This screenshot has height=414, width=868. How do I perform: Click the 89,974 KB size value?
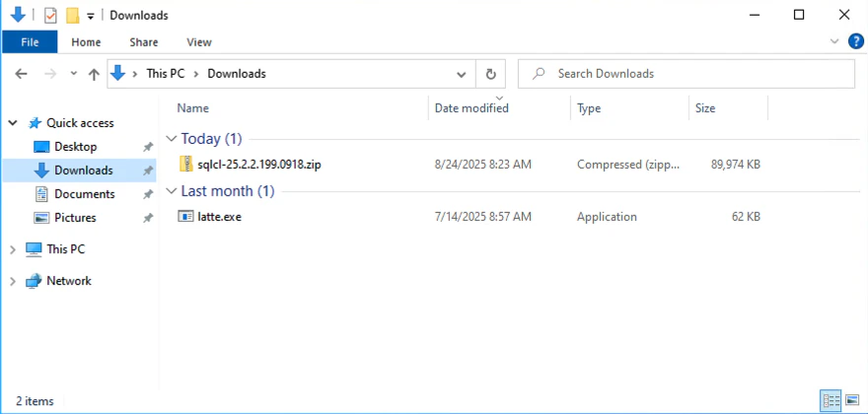click(735, 165)
